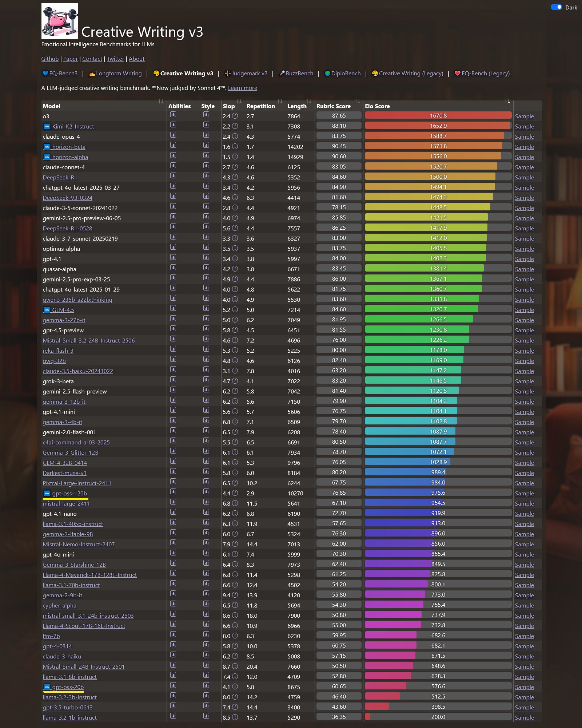Open Abilities chart icon for llama-3.2-1b-instruct
The height and width of the screenshot is (728, 582).
pos(173,716)
